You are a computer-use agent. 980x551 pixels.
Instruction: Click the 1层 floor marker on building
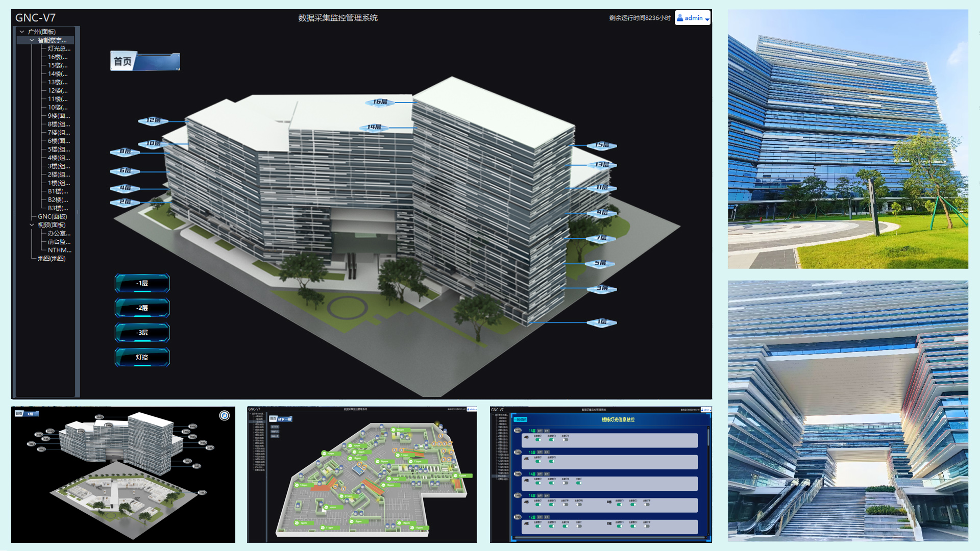[602, 322]
